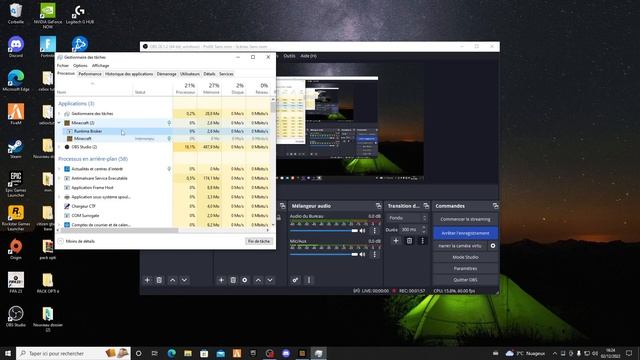The width and height of the screenshot is (640, 360).
Task: Delete selected source with trash icon
Action: tap(233, 280)
